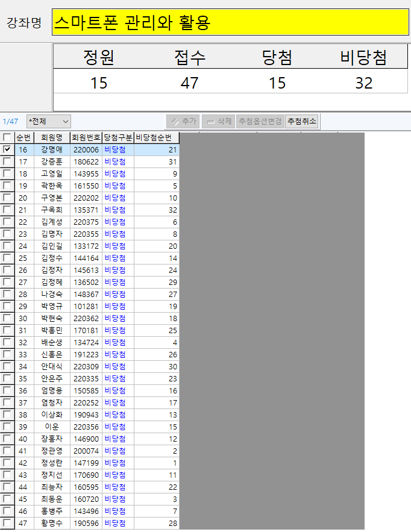This screenshot has height=532, width=411.
Task: Select the name 정지선
Action: coord(52,475)
